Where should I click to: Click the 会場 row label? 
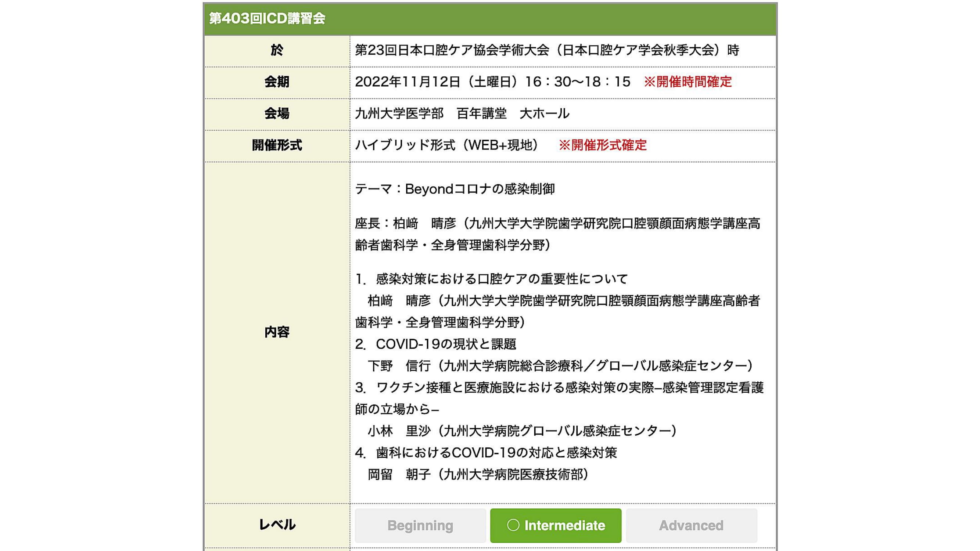click(277, 113)
